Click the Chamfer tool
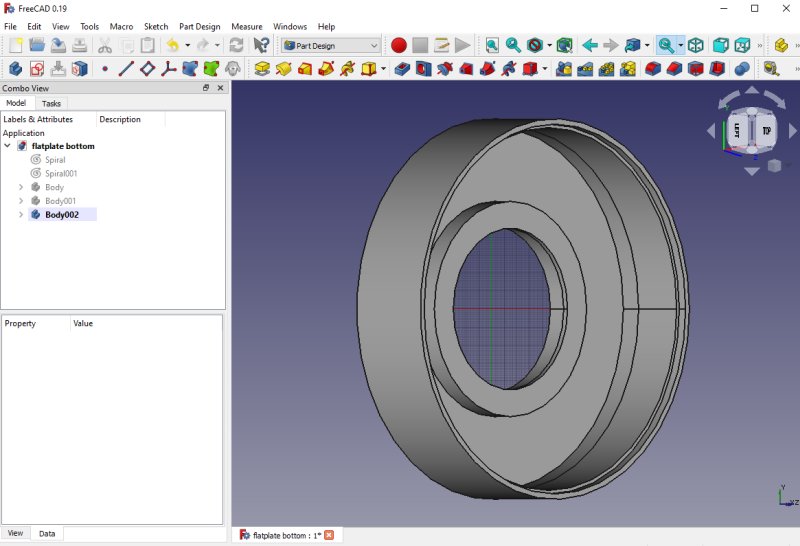 [674, 68]
